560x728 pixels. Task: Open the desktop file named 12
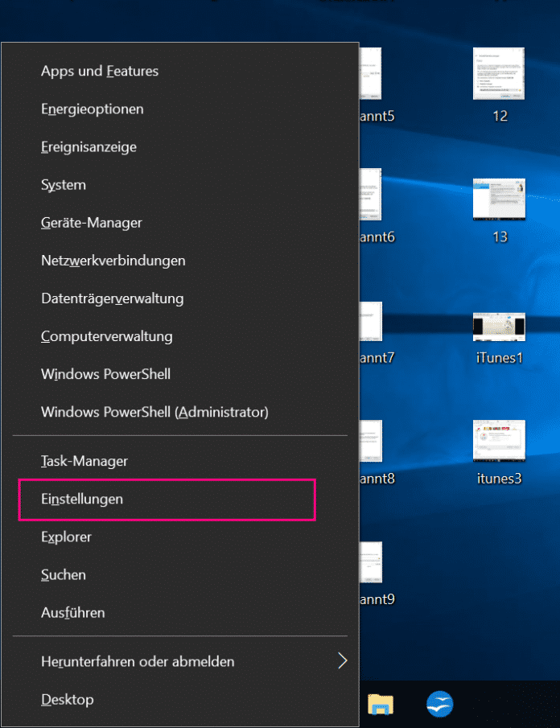pyautogui.click(x=499, y=75)
